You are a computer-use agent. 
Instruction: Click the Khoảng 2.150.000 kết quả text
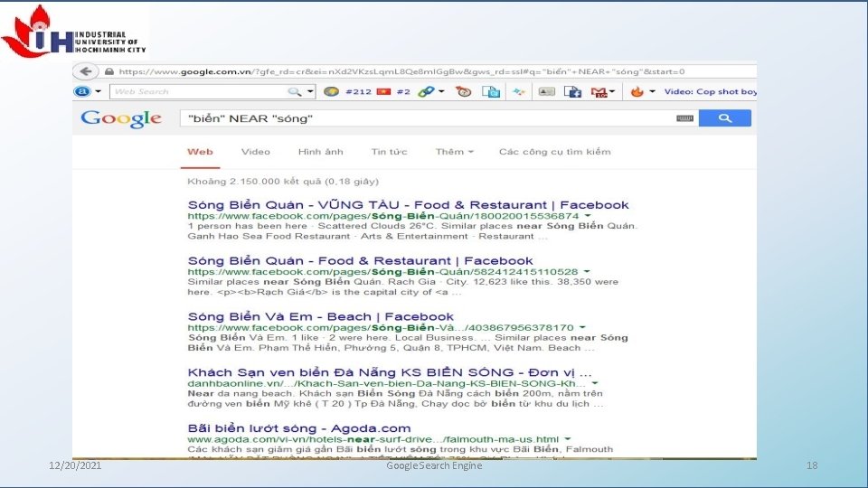(x=283, y=181)
